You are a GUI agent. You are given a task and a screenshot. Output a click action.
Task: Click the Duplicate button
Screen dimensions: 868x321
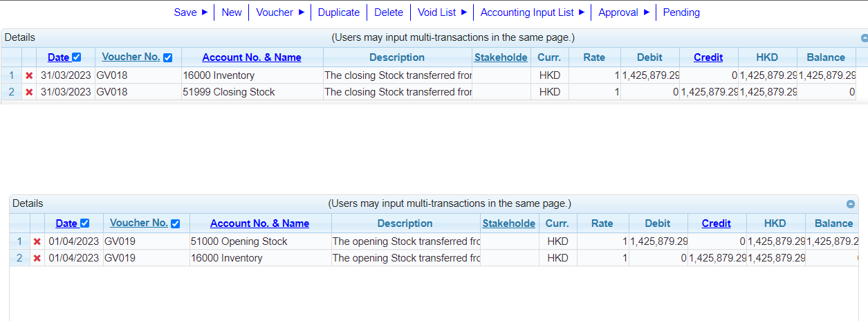click(339, 12)
